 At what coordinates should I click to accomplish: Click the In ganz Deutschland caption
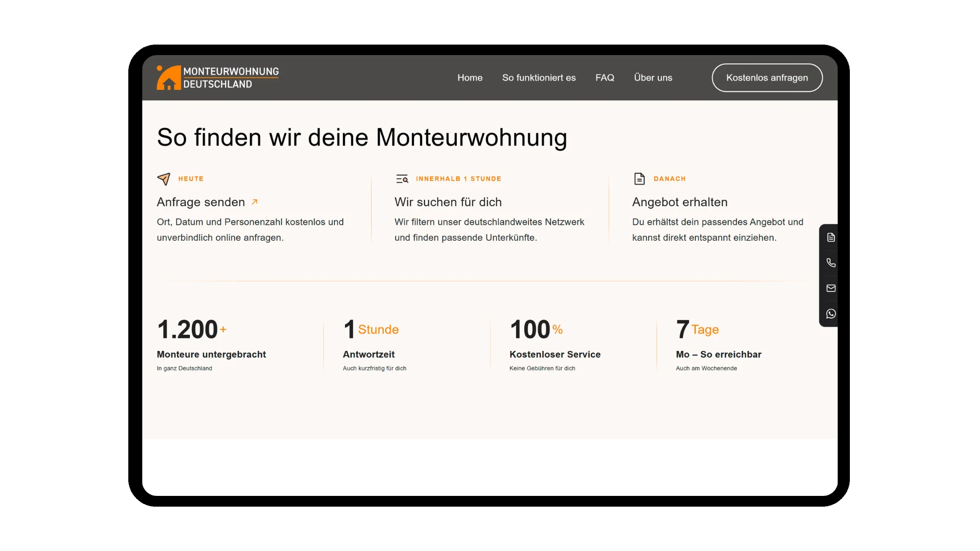point(184,368)
